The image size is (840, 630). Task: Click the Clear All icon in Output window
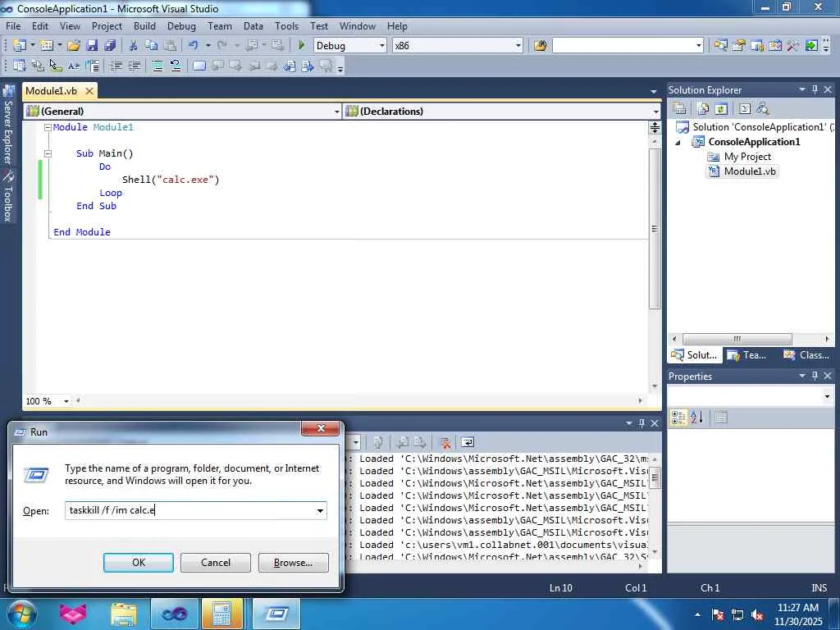[x=445, y=442]
